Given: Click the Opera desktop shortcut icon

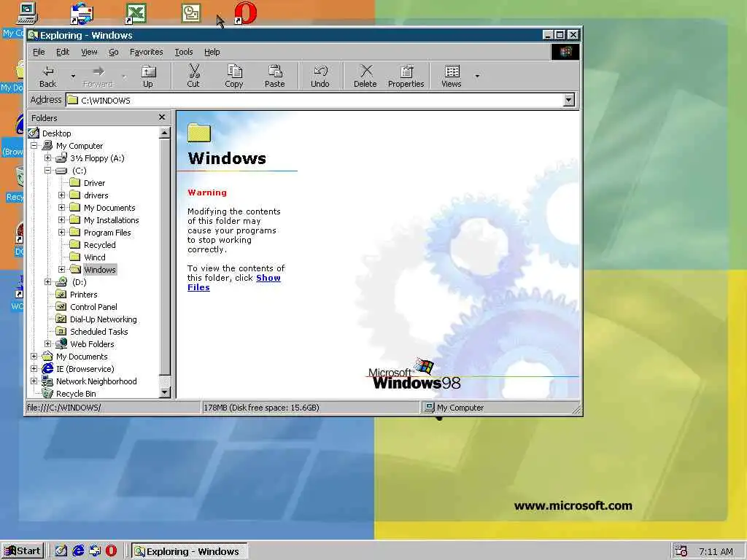Looking at the screenshot, I should [245, 13].
